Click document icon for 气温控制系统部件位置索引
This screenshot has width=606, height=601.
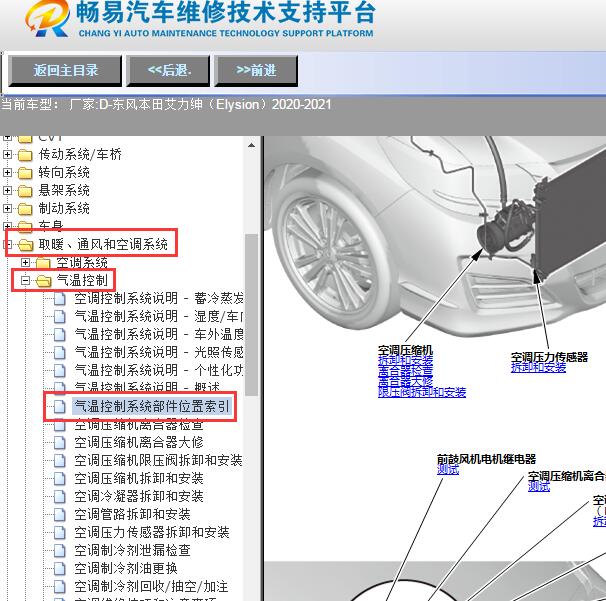(x=60, y=406)
